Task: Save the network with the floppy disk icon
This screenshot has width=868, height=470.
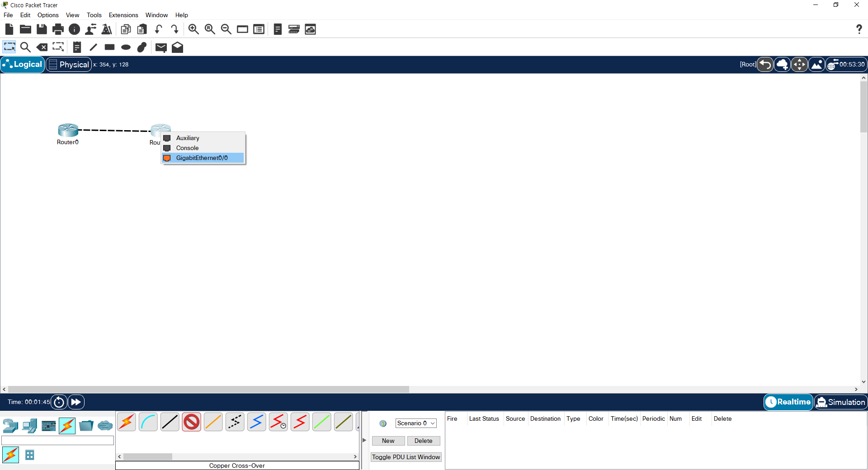Action: coord(42,29)
